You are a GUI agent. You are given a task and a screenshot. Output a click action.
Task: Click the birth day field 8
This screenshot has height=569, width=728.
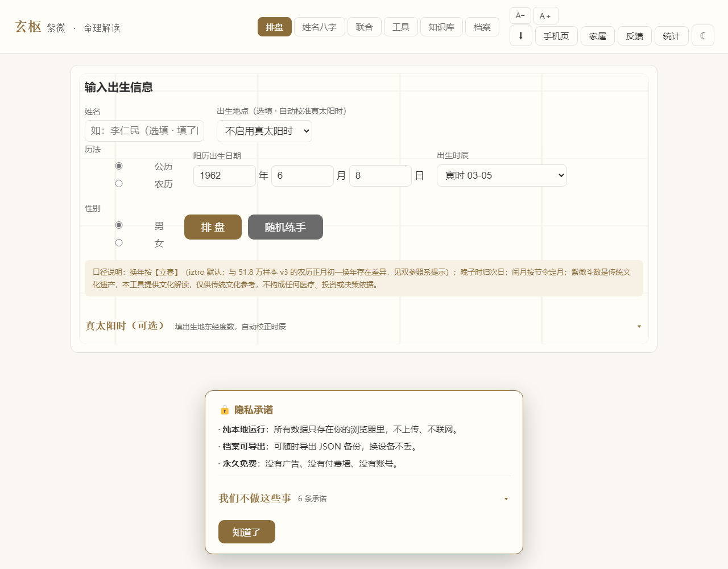(x=380, y=175)
